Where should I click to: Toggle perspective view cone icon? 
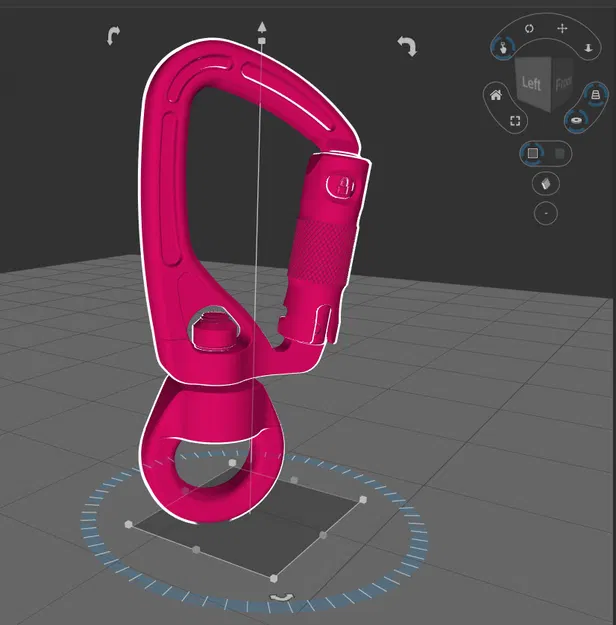point(595,94)
